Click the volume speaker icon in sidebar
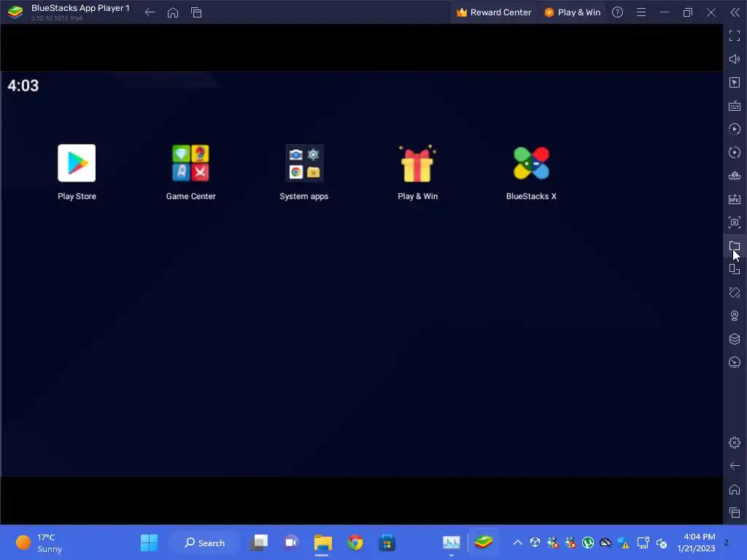 click(735, 59)
